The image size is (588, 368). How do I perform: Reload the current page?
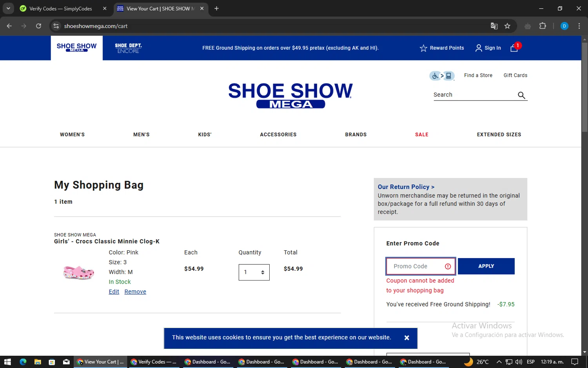click(x=38, y=26)
